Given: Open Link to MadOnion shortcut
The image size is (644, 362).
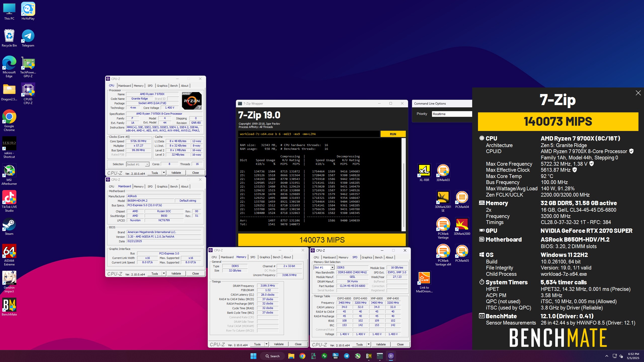Looking at the screenshot, I should (x=424, y=282).
